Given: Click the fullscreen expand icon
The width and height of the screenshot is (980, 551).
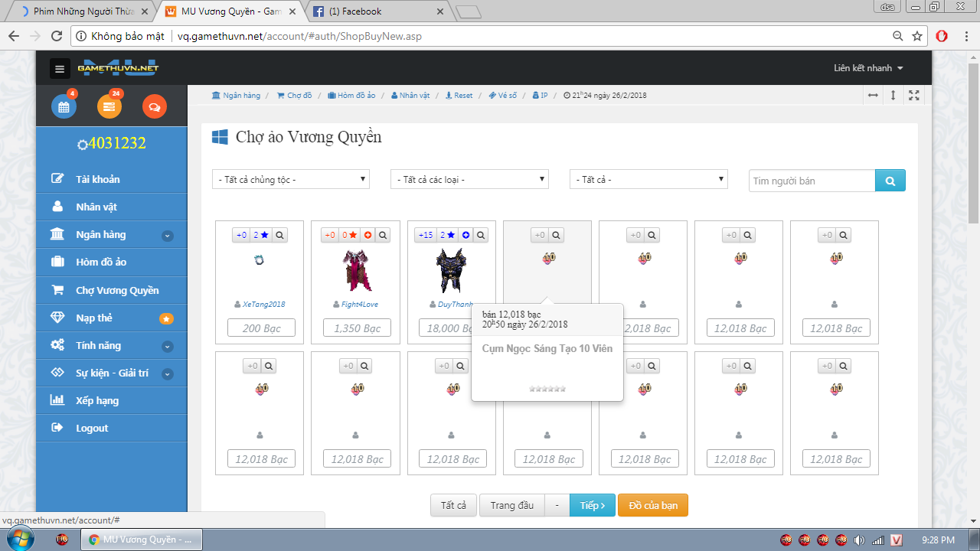Looking at the screenshot, I should (x=913, y=96).
